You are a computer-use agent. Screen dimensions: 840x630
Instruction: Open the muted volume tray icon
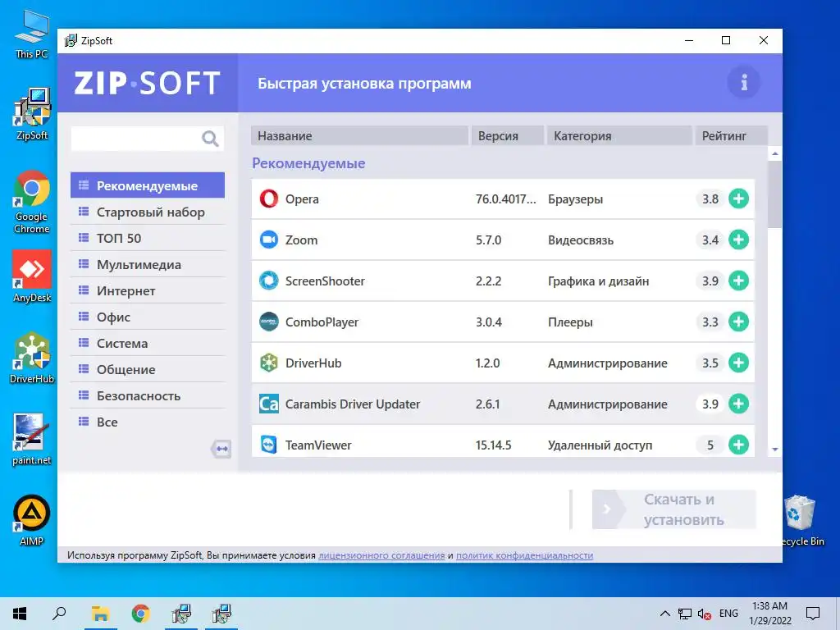click(x=704, y=614)
